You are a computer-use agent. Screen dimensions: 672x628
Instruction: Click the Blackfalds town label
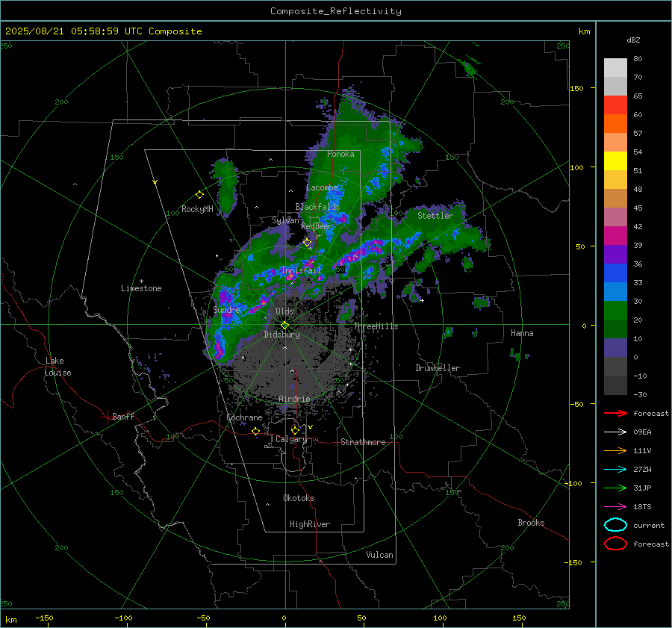(317, 207)
